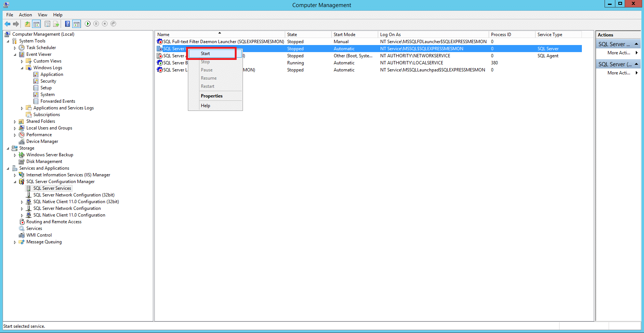Open Help using the blue question mark icon
Viewport: 644px width, 333px height.
tap(67, 24)
